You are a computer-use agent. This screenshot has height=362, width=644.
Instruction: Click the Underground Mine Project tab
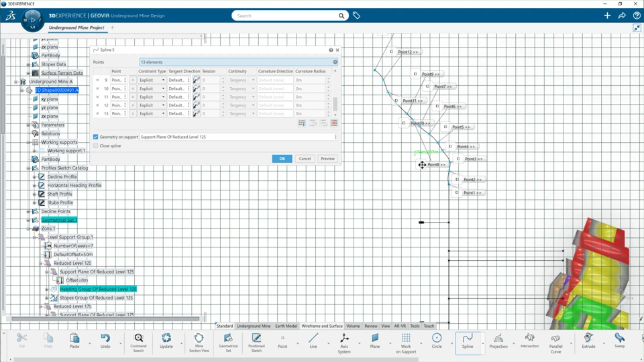[x=76, y=27]
